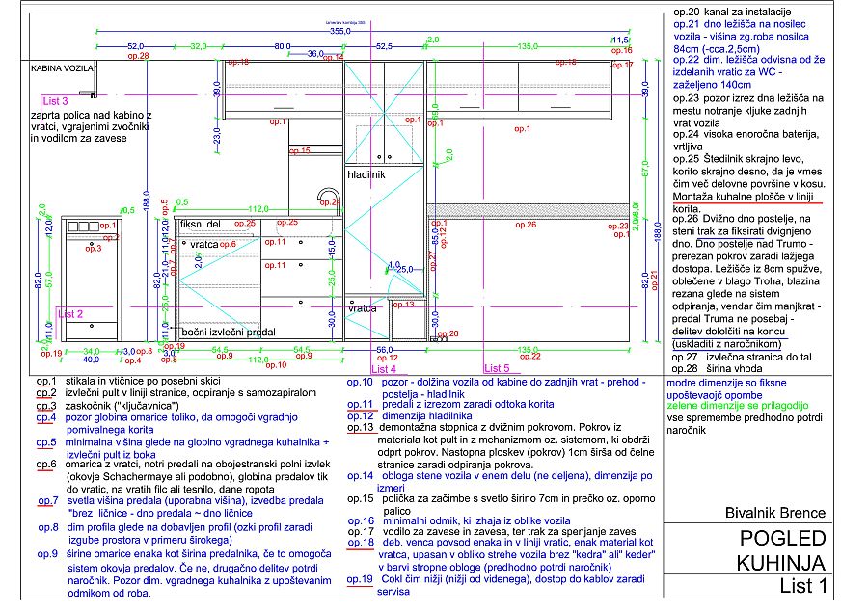The image size is (868, 613).
Task: Click the List 4 section marker
Action: (383, 369)
